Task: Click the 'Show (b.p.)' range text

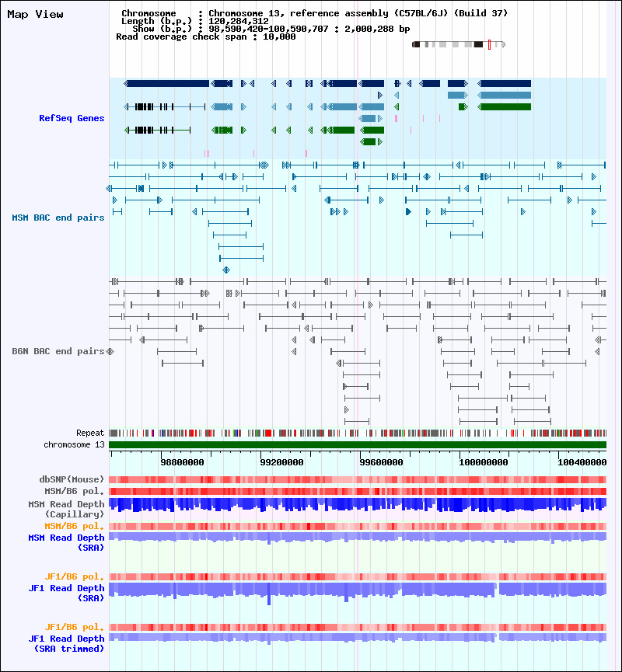Action: click(x=271, y=30)
